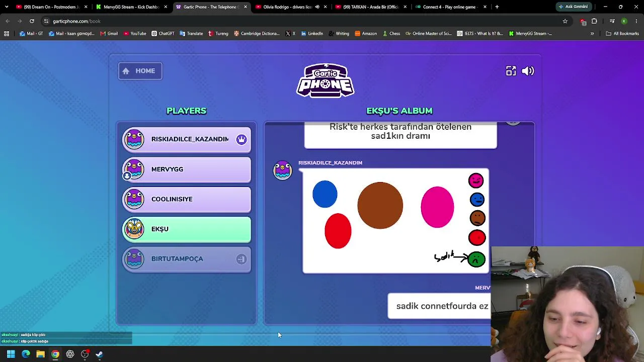The width and height of the screenshot is (644, 362).
Task: Click the RISKIADILCE_KAZANDIM author name above drawing
Action: (330, 163)
